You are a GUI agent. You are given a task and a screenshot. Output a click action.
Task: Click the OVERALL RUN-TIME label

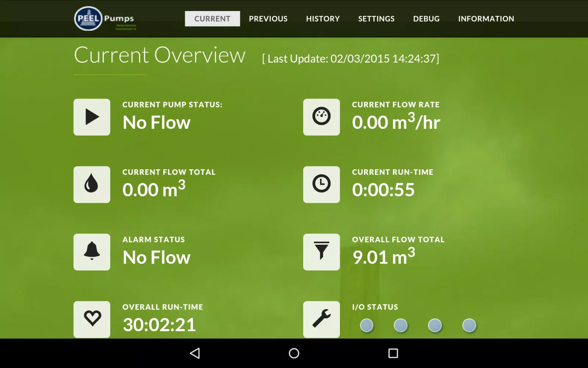coord(163,307)
